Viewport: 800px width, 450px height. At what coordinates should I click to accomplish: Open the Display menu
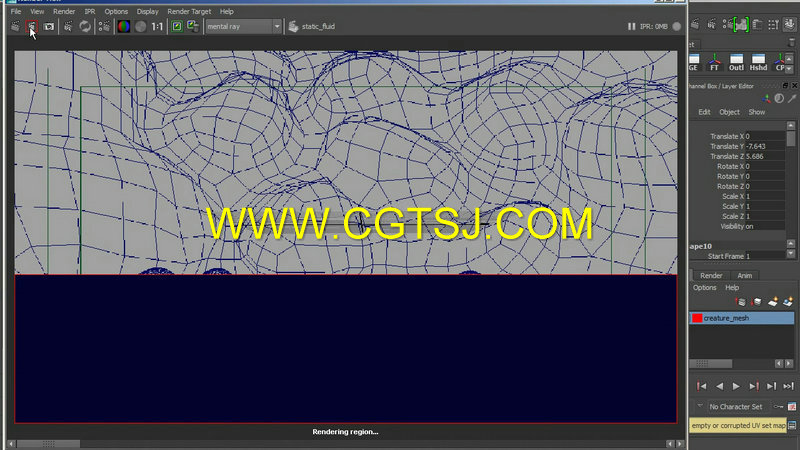(x=147, y=11)
